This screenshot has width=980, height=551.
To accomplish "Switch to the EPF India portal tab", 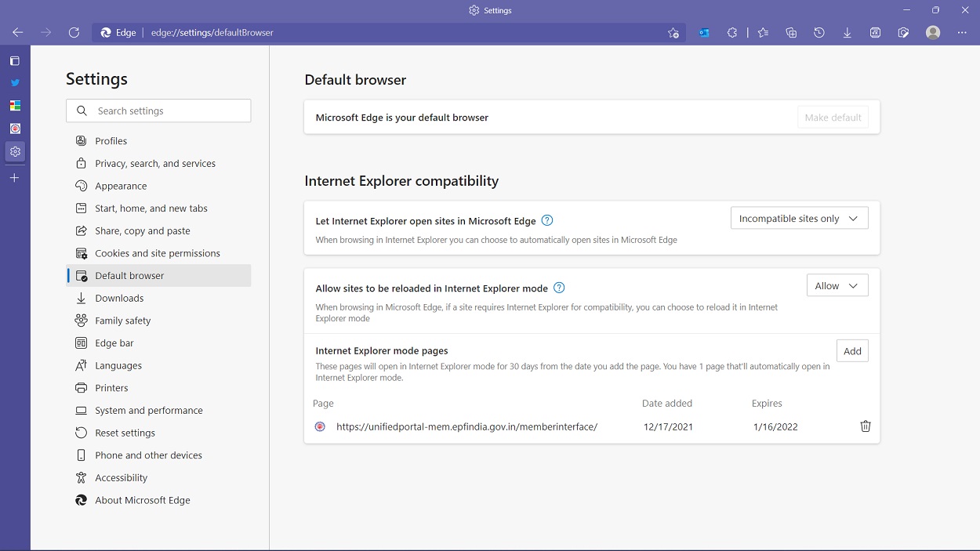I will (x=15, y=129).
